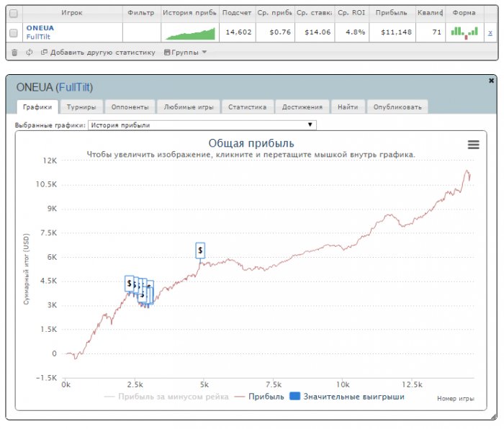Screen dimensions: 504x429
Task: Sort by the Подсчет column header
Action: point(237,13)
